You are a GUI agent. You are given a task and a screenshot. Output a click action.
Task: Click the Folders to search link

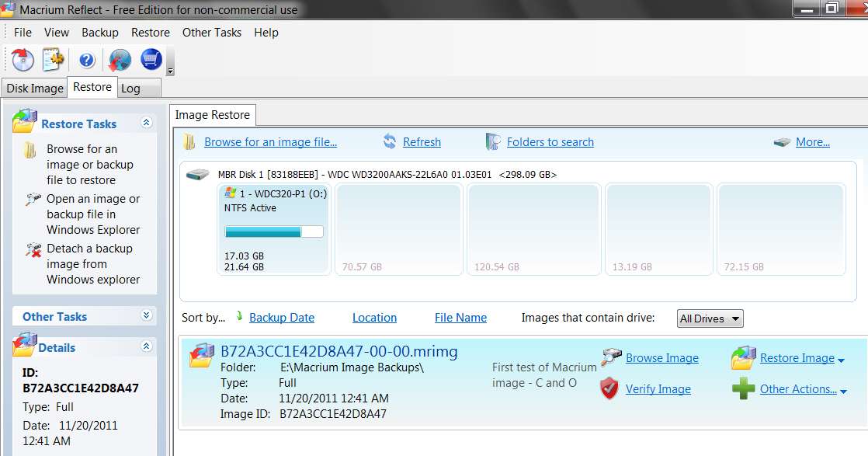(550, 142)
